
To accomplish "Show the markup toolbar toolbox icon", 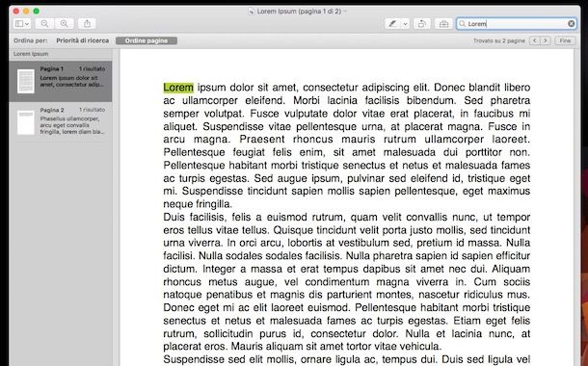I will tap(443, 24).
